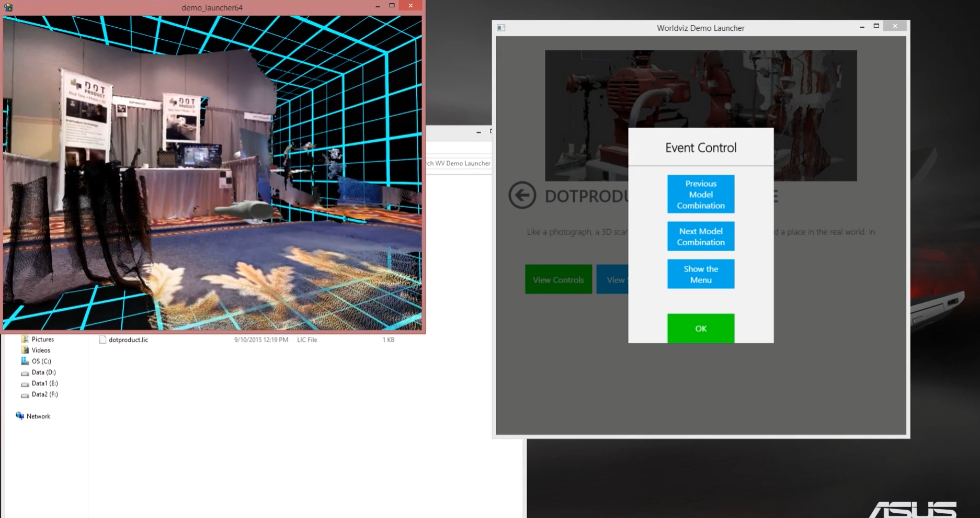This screenshot has height=518, width=980.
Task: Minimize the Worldviz Demo Launcher window
Action: pos(862,27)
